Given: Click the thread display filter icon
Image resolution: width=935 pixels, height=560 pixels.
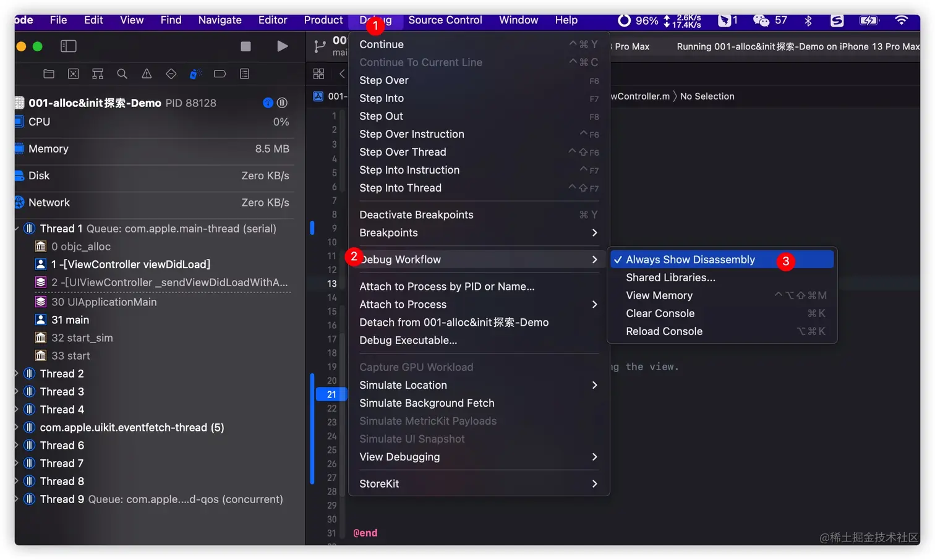Looking at the screenshot, I should (282, 103).
